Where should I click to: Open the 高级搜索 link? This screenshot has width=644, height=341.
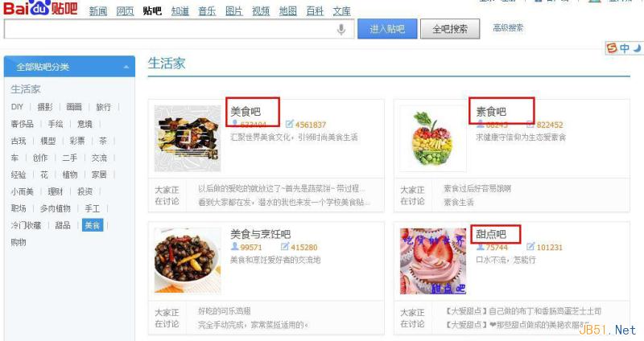[x=508, y=28]
